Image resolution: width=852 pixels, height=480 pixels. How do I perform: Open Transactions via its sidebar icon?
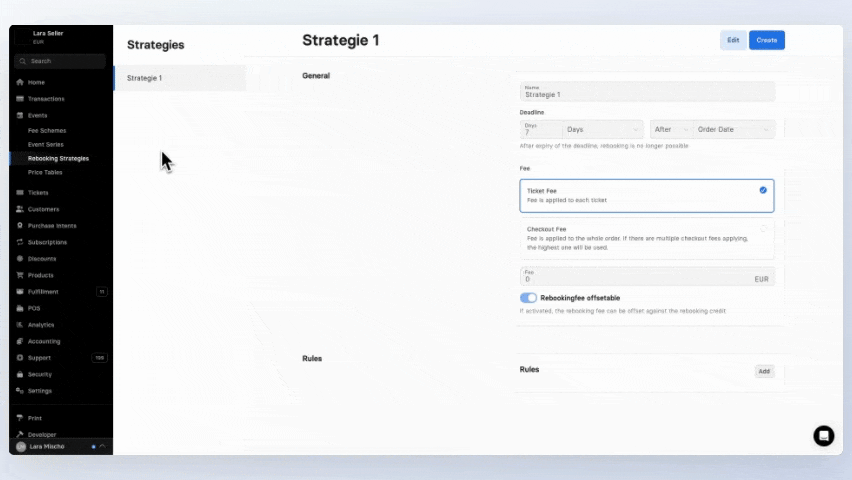pos(20,99)
